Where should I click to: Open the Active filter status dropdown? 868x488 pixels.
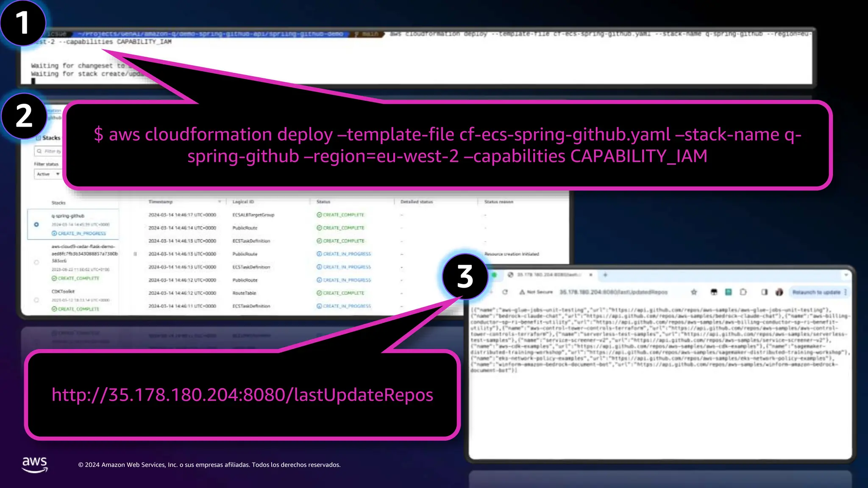[48, 174]
